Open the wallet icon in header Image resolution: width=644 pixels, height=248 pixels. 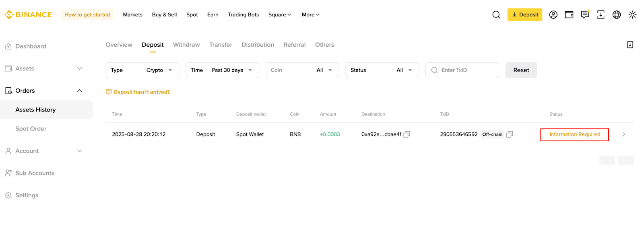[569, 15]
